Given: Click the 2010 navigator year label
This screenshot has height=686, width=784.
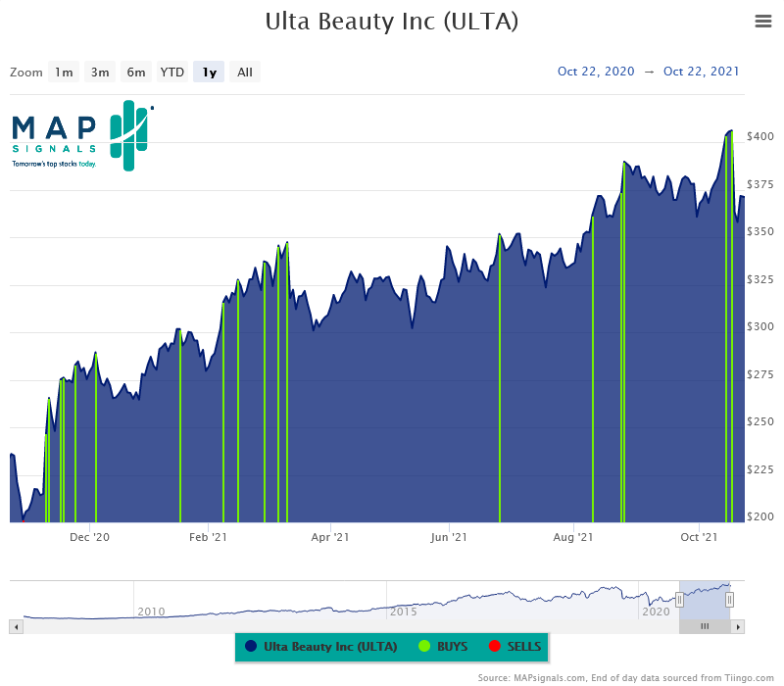Looking at the screenshot, I should click(x=151, y=612).
